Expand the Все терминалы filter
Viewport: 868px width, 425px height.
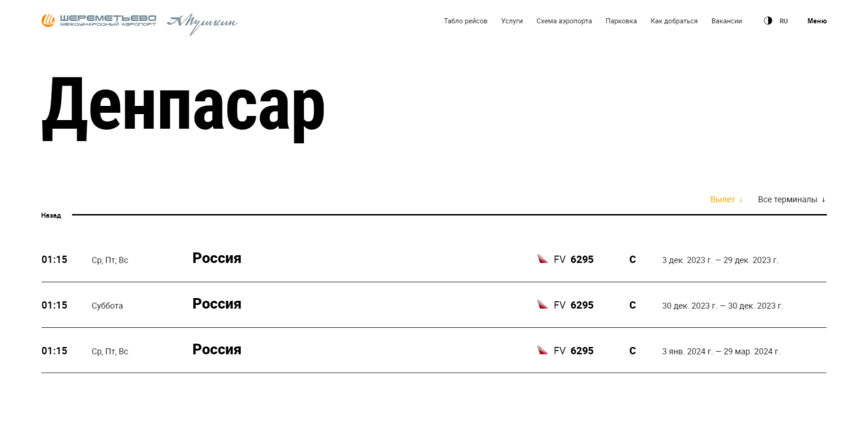click(791, 200)
